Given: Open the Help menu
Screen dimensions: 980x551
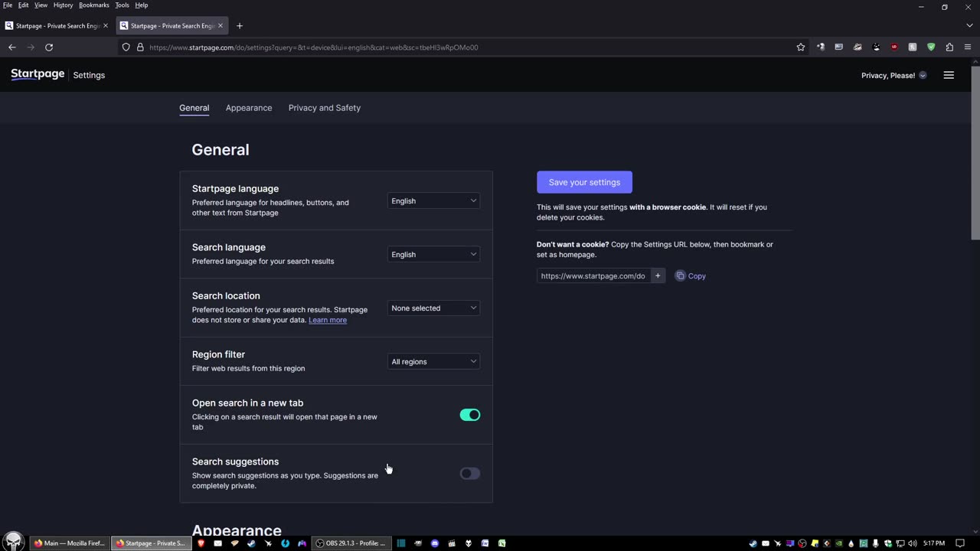Looking at the screenshot, I should [142, 5].
